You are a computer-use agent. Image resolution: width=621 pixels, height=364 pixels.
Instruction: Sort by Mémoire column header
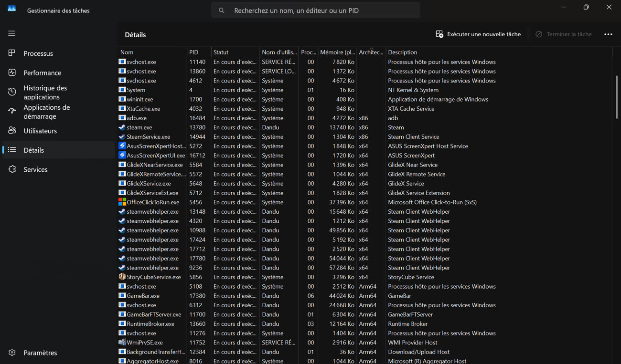(x=337, y=52)
